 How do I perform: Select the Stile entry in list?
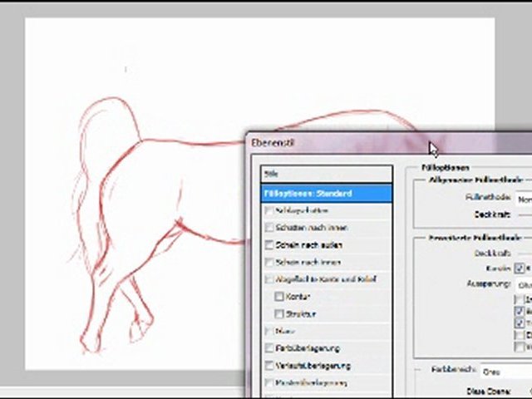tap(326, 174)
